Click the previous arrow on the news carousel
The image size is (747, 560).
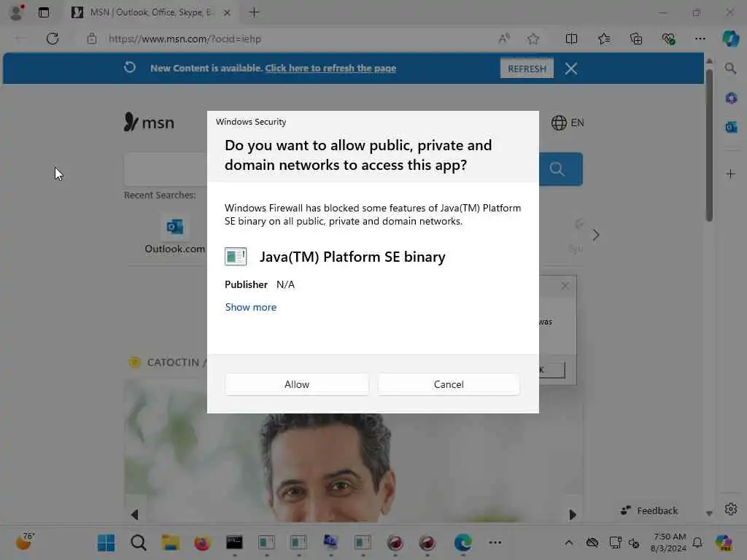[x=134, y=514]
